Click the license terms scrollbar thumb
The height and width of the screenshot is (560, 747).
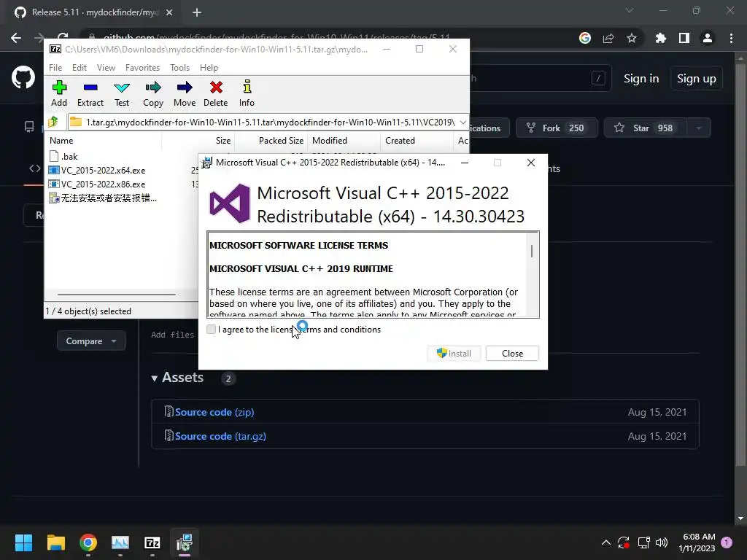pyautogui.click(x=532, y=251)
